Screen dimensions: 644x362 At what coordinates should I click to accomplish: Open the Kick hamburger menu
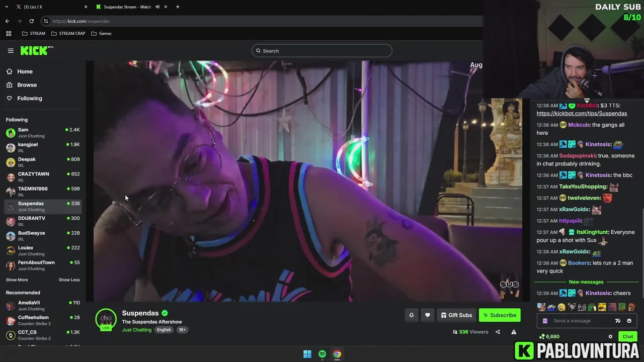pos(11,51)
